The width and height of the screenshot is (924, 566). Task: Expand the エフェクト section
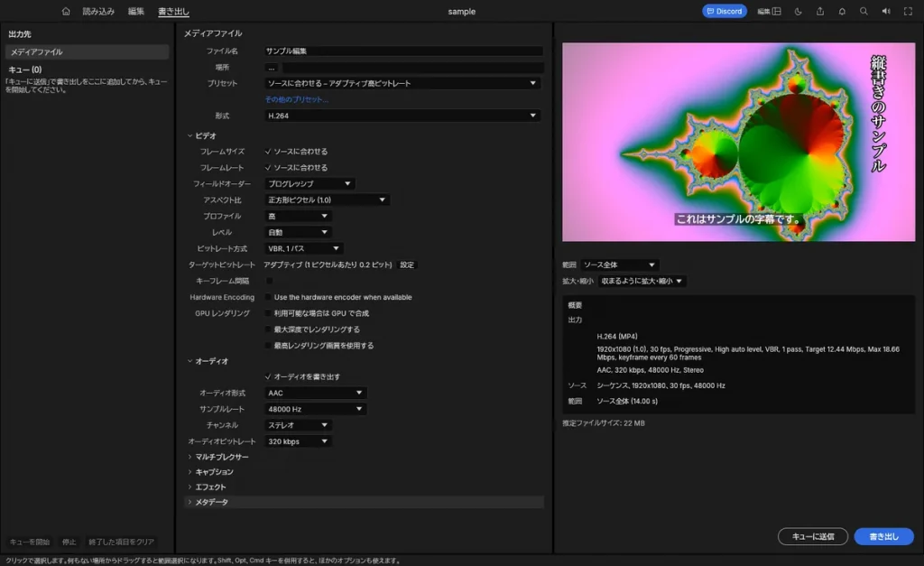[189, 487]
